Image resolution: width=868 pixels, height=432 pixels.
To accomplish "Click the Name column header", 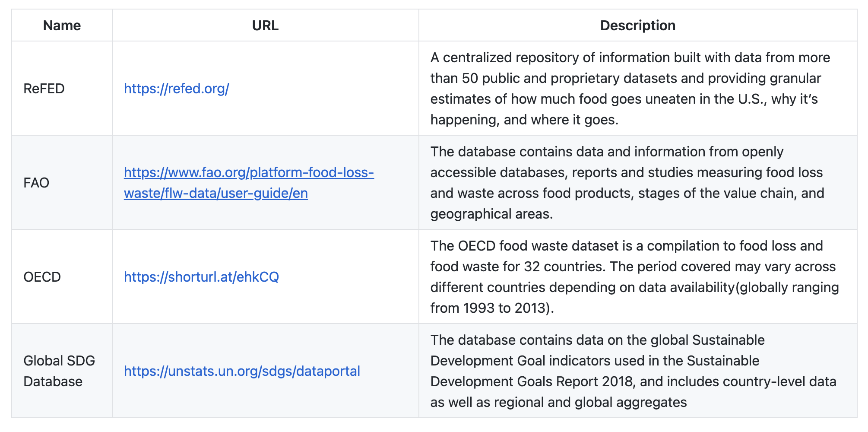I will (x=62, y=25).
